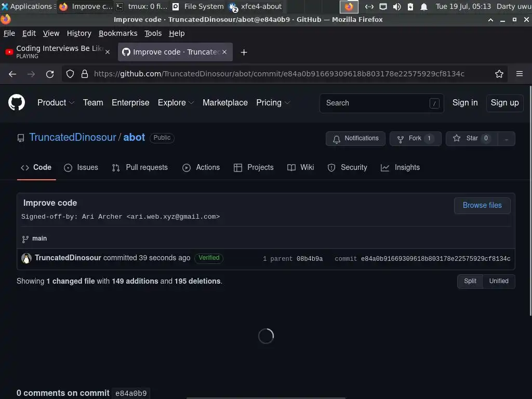Open the View menu
The image size is (532, 399).
coord(51,33)
